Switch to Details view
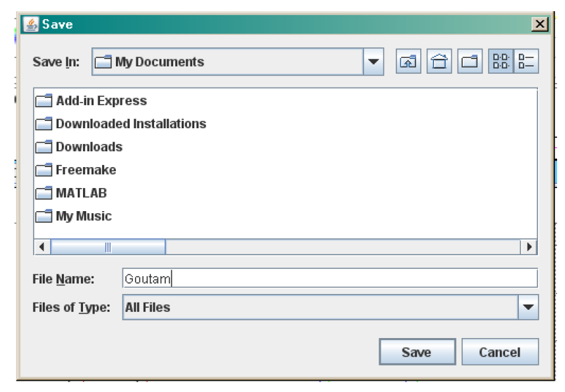The height and width of the screenshot is (392, 565). pyautogui.click(x=525, y=62)
